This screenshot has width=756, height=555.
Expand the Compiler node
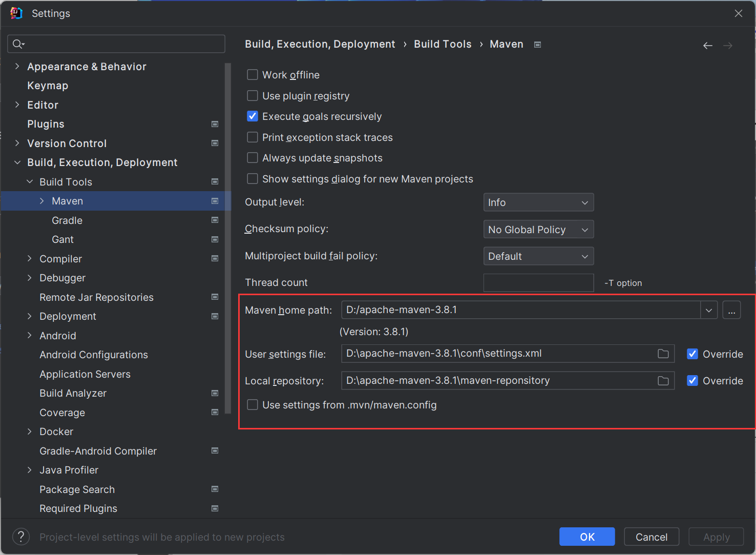30,258
